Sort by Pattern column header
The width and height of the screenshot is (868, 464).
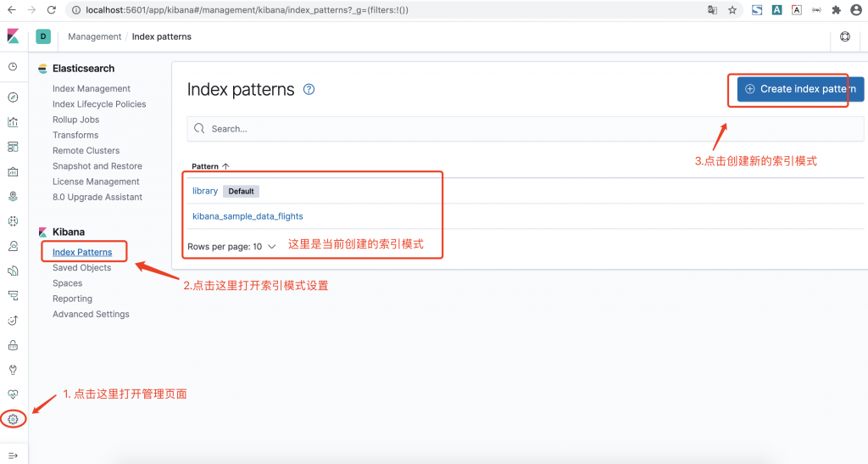coord(210,166)
